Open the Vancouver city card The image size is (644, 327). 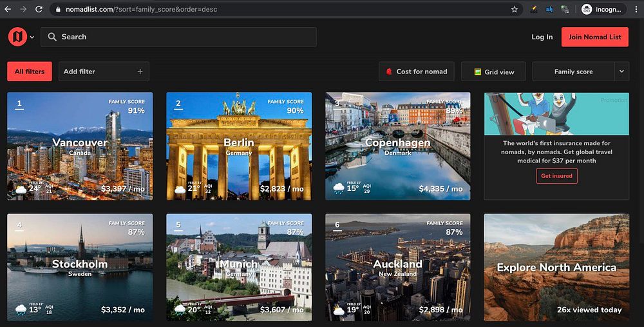pyautogui.click(x=80, y=146)
